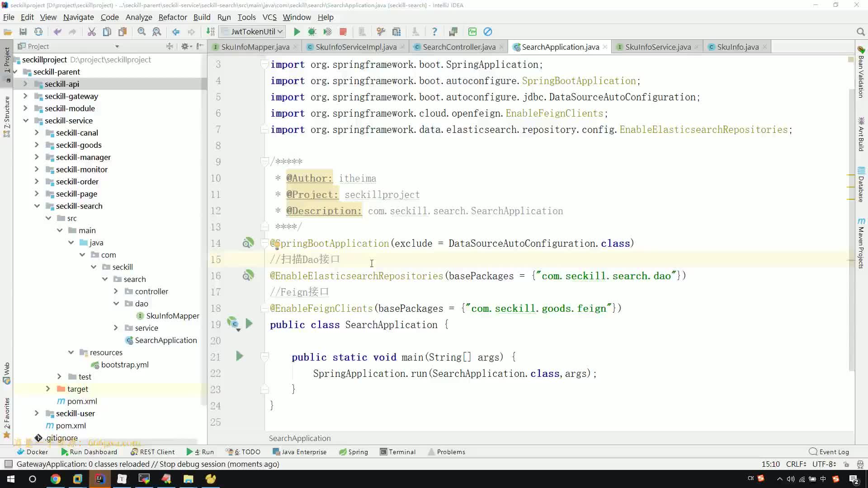Navigate back with the left arrow icon
The width and height of the screenshot is (868, 488).
[x=176, y=32]
